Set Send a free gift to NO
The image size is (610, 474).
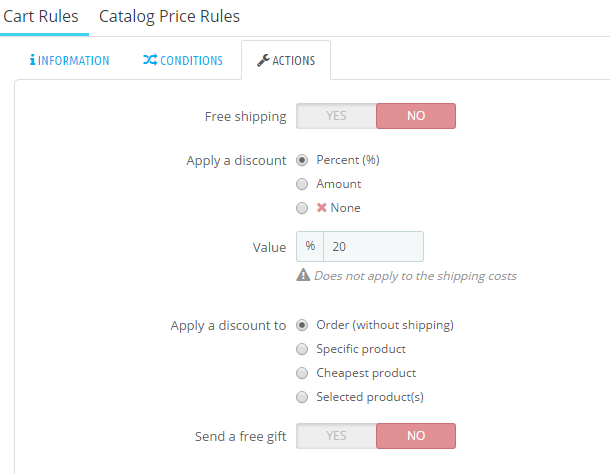(416, 435)
